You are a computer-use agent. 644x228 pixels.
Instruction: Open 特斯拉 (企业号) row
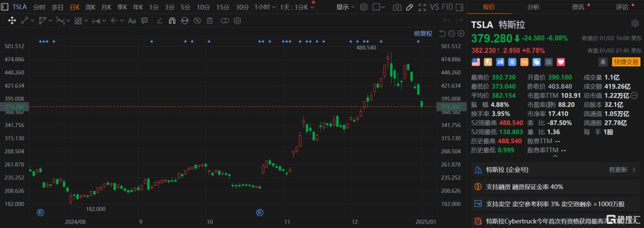click(x=555, y=170)
